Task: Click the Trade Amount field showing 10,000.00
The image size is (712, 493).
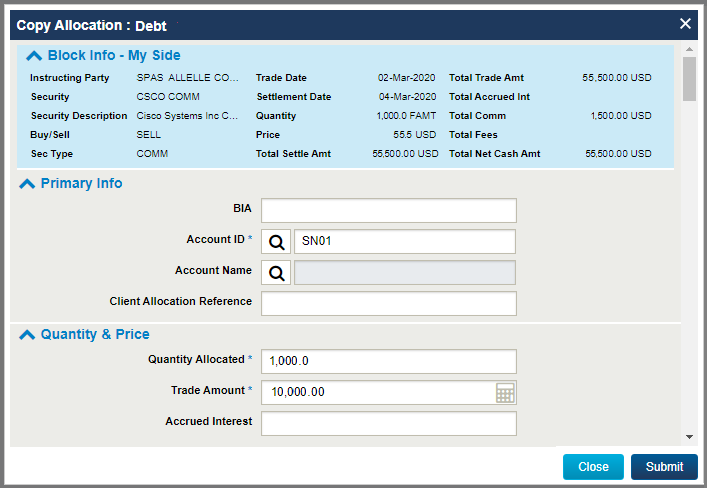Action: pyautogui.click(x=389, y=393)
